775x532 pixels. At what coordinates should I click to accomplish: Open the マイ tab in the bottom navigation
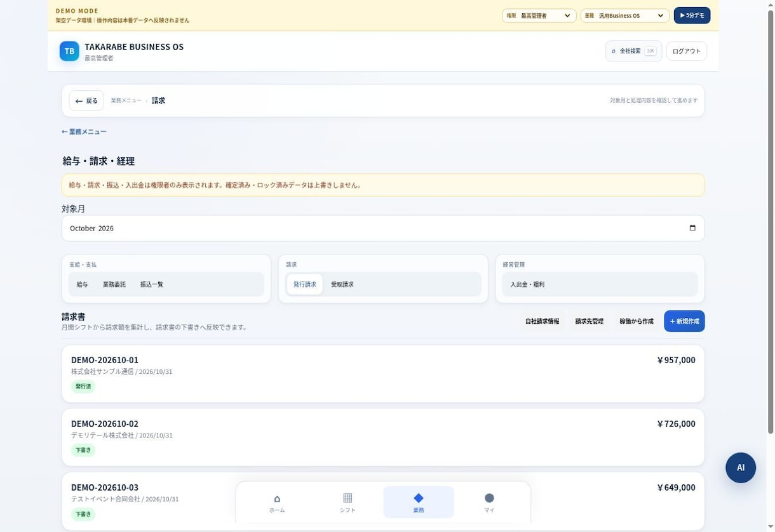(x=489, y=502)
